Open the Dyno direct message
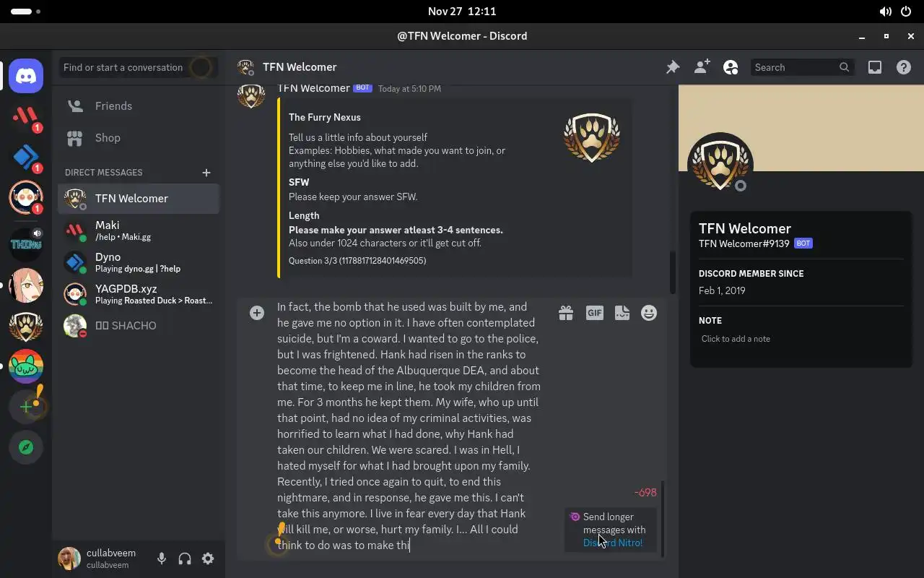The width and height of the screenshot is (924, 578). tap(139, 262)
